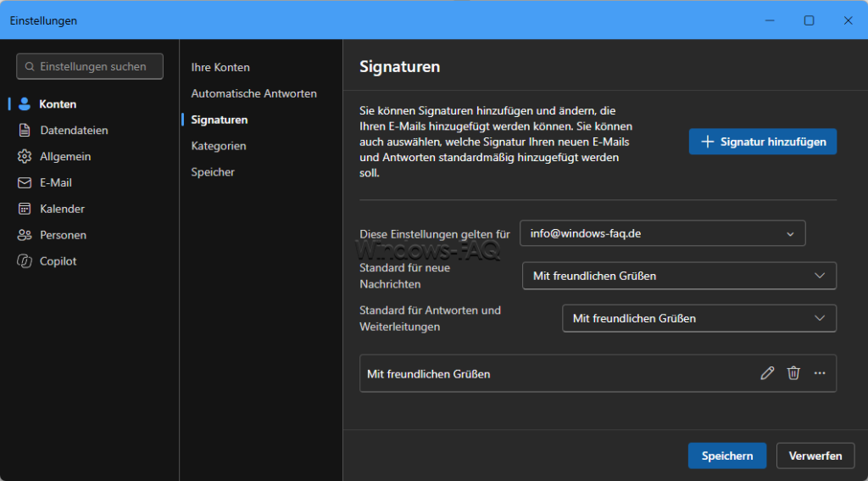Click the Personen people icon

click(x=25, y=235)
